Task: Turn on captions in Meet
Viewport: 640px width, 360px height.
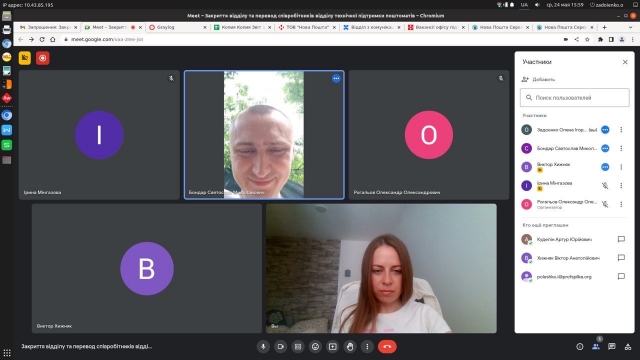Action: click(298, 347)
